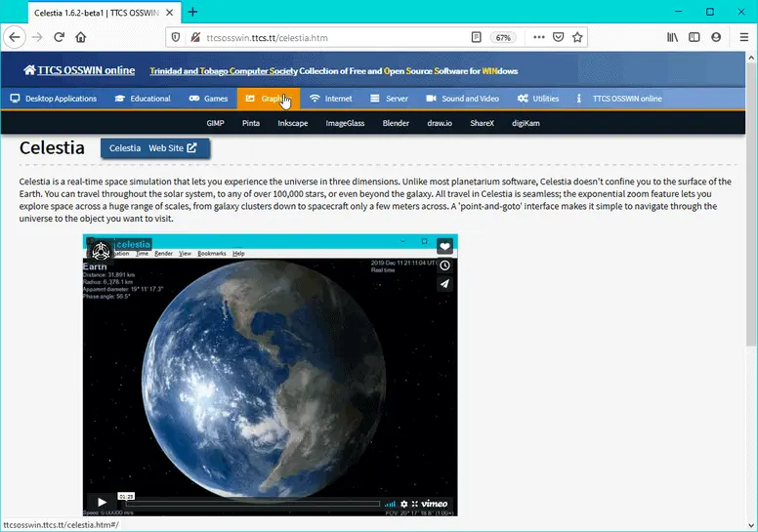Go to GIMP page
The height and width of the screenshot is (532, 758).
coord(215,123)
